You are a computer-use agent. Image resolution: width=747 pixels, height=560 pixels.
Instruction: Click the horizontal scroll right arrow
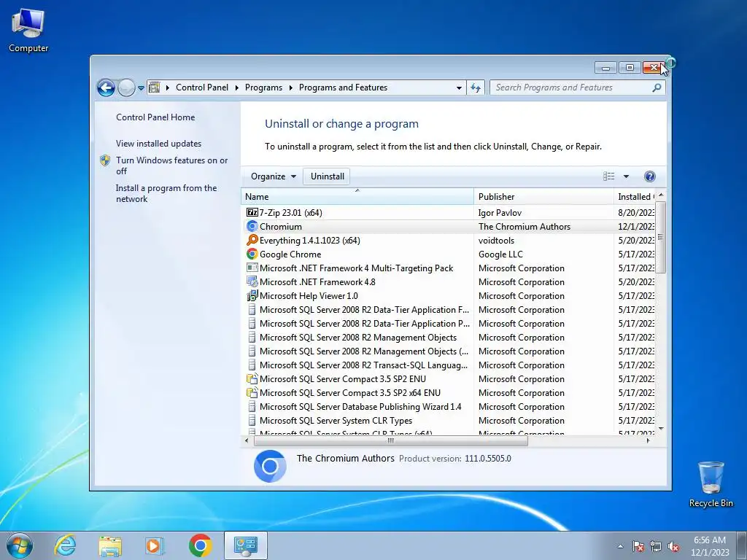(648, 440)
